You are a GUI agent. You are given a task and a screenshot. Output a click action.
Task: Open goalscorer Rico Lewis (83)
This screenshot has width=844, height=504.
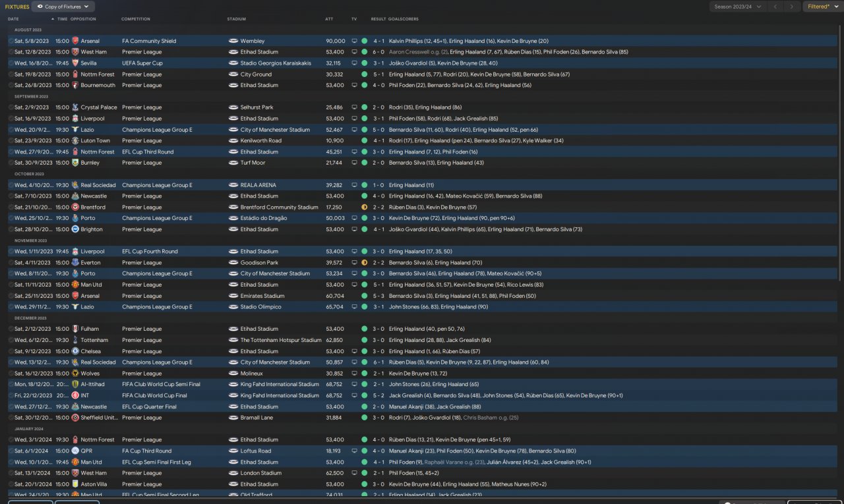(x=526, y=285)
